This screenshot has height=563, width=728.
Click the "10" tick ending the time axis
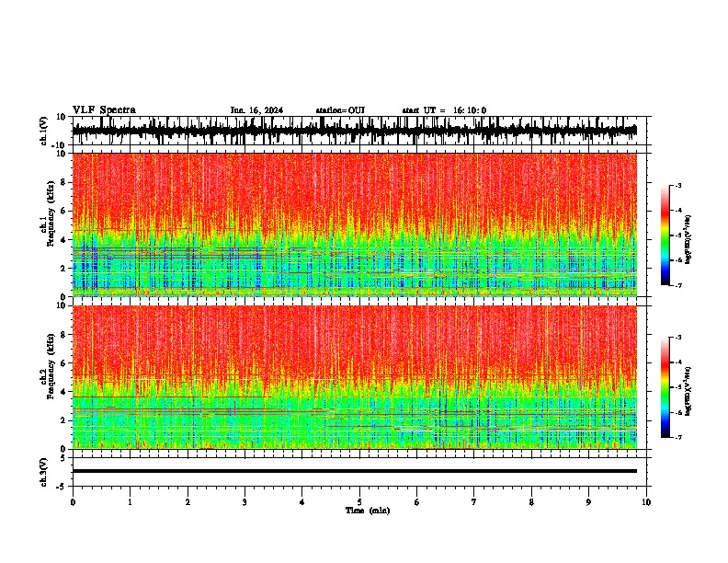coord(646,502)
